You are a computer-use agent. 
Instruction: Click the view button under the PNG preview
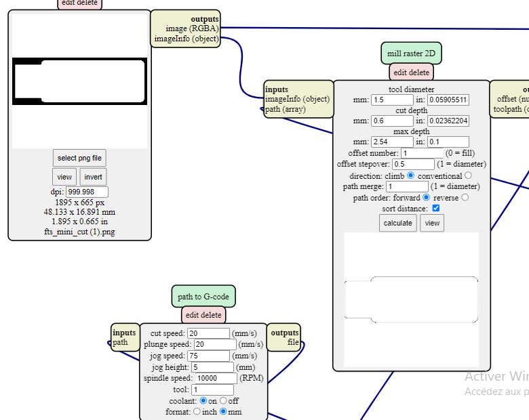(x=64, y=177)
